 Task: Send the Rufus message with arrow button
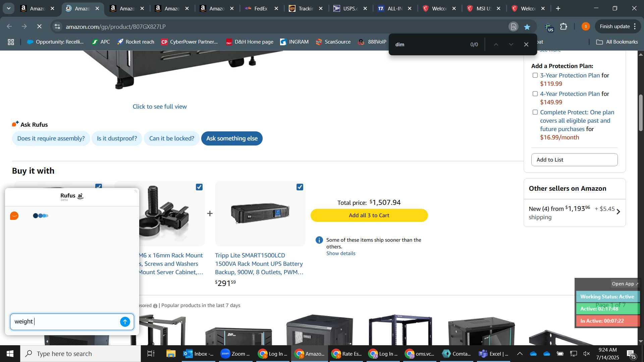tap(125, 322)
